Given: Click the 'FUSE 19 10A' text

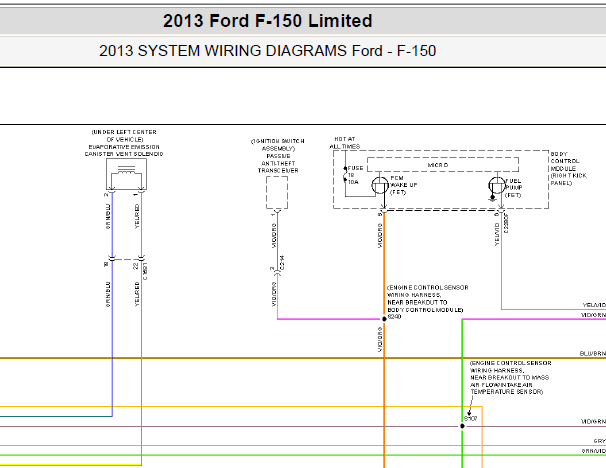Looking at the screenshot, I should point(356,175).
